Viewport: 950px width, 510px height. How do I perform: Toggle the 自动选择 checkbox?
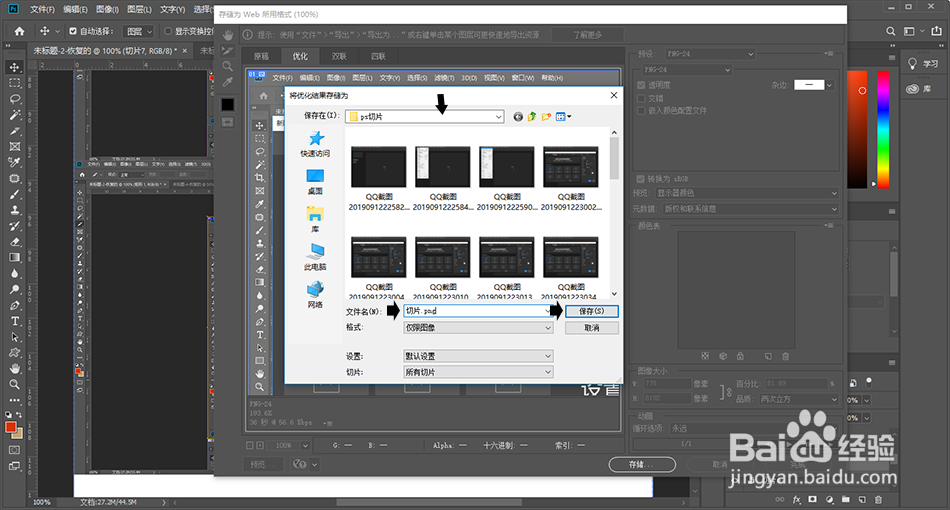73,31
